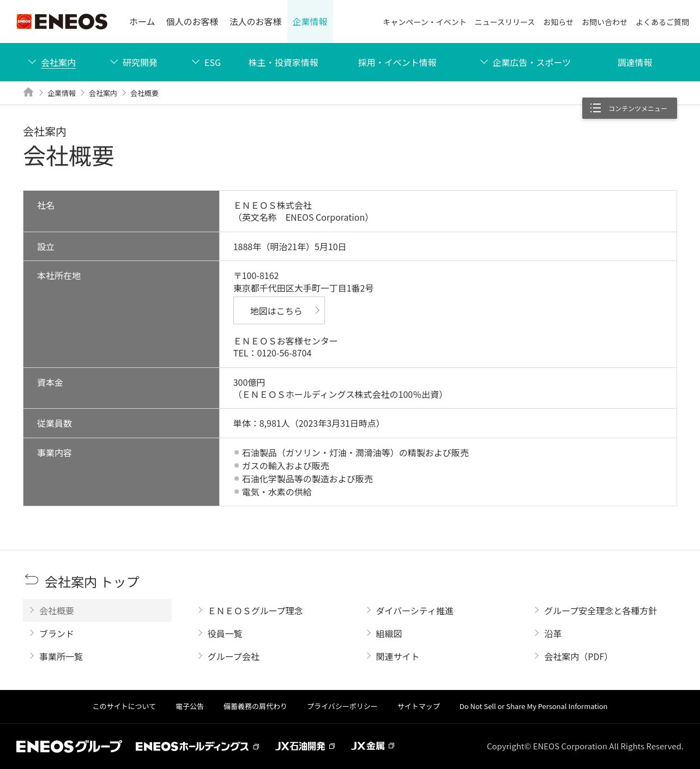The image size is (700, 769).
Task: Open the 事業所一覧 link
Action: 61,657
